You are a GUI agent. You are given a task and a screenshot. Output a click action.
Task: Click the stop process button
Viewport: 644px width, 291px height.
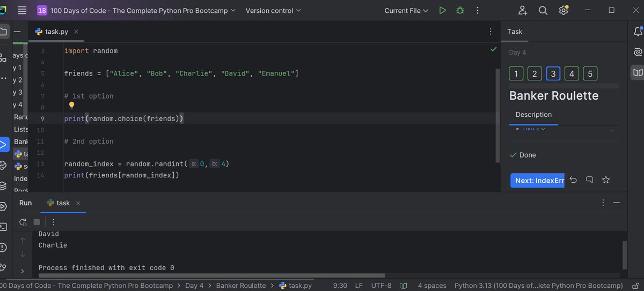click(x=36, y=222)
